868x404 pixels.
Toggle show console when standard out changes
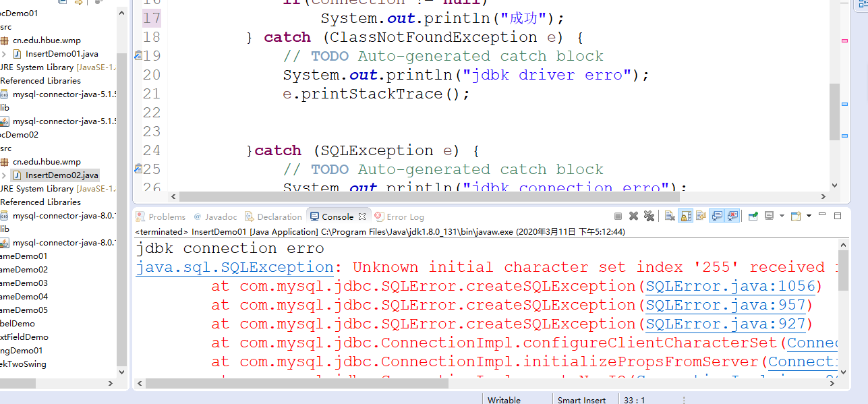coord(717,216)
